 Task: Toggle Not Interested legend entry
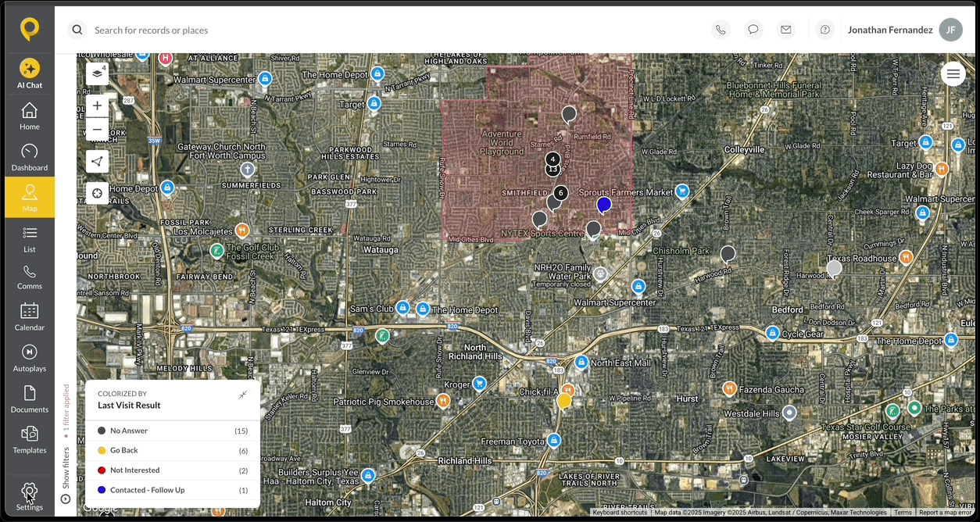134,470
